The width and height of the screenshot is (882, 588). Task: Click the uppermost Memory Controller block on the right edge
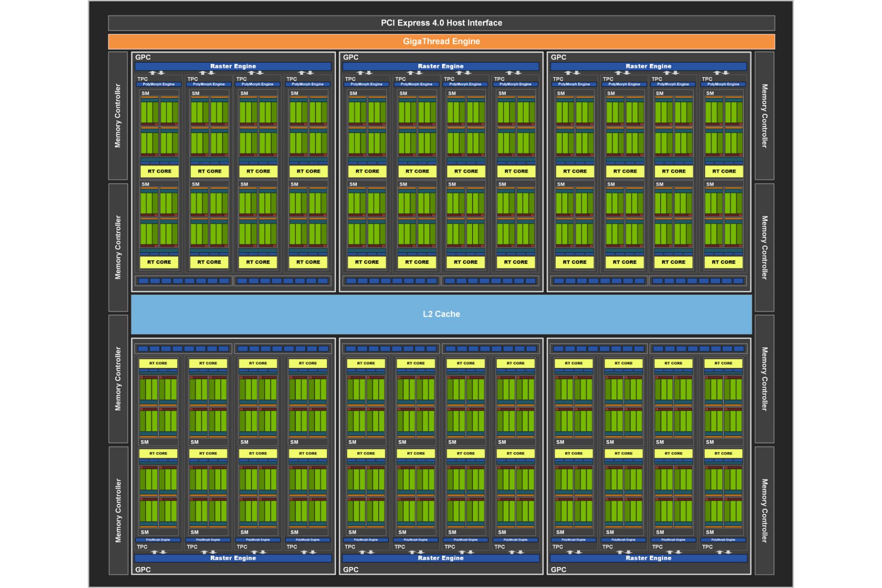point(764,116)
